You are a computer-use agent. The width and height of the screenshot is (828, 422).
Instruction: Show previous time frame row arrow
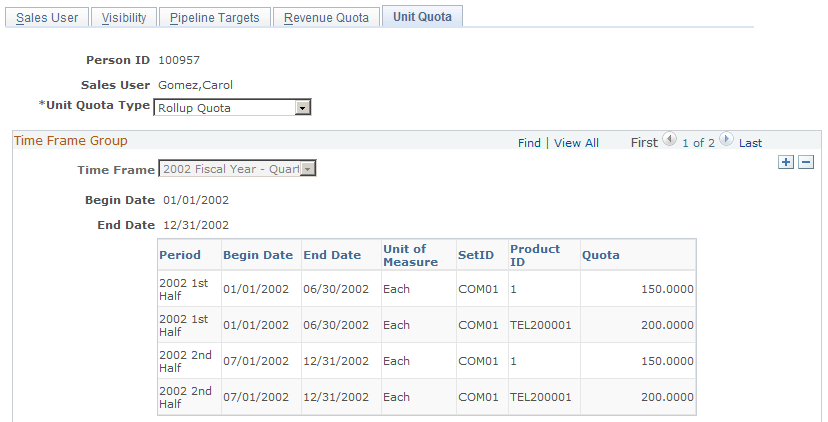(669, 141)
